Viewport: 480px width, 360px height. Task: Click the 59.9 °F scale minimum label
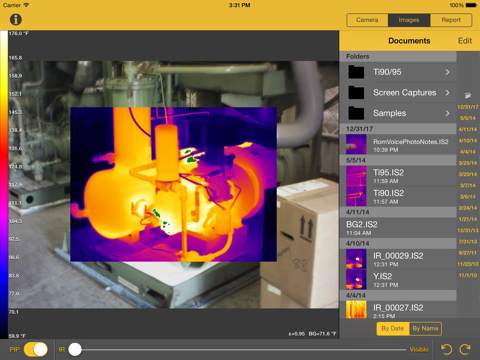coord(17,336)
